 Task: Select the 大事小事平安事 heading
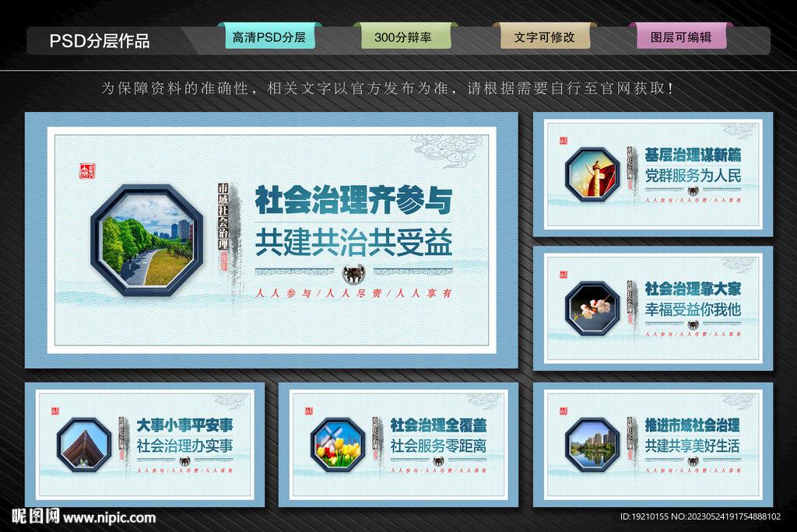point(184,425)
